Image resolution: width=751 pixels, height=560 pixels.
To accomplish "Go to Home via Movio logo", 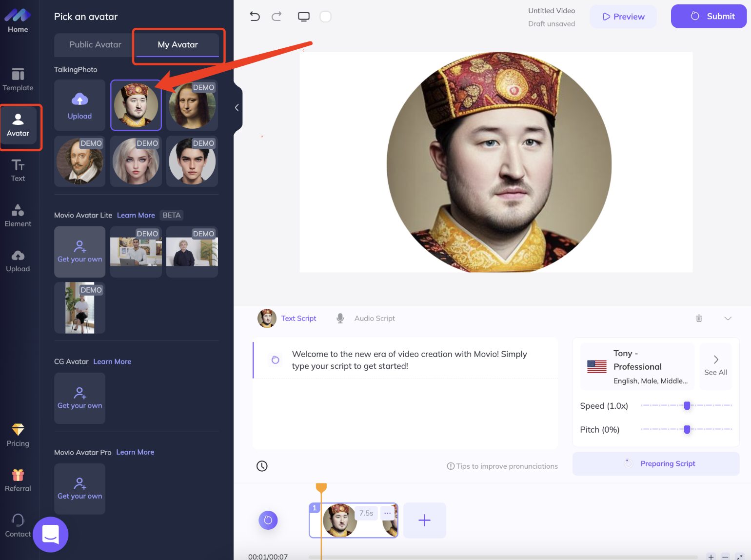I will [x=18, y=20].
